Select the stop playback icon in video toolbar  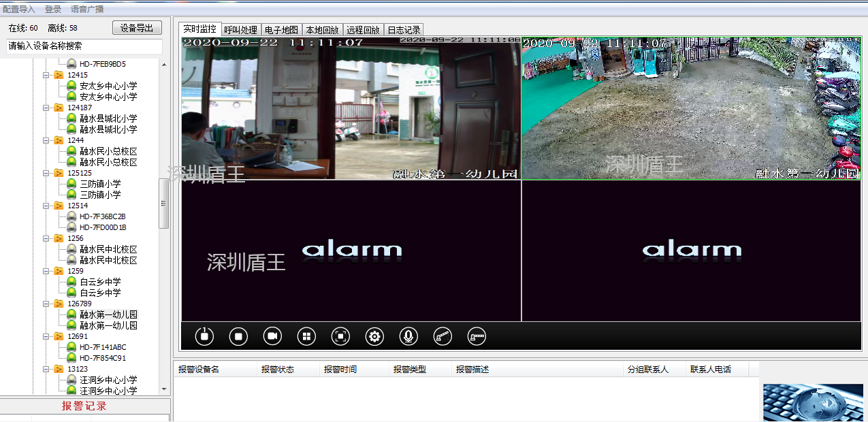pyautogui.click(x=238, y=336)
